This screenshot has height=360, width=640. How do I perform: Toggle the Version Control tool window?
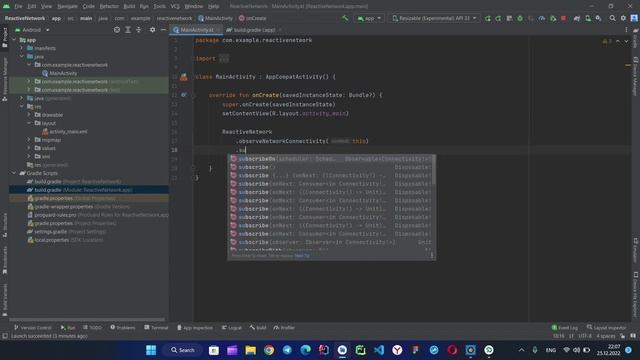tap(33, 328)
